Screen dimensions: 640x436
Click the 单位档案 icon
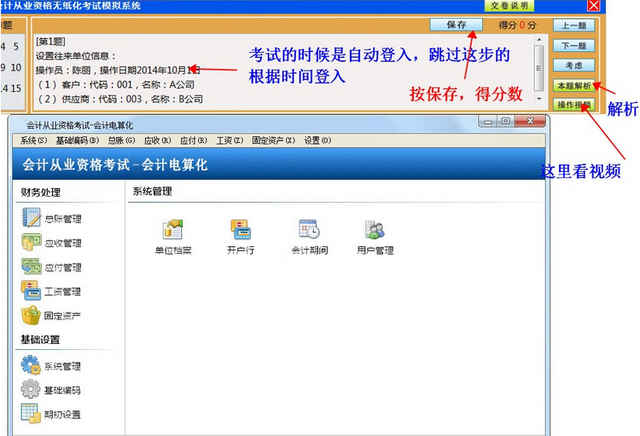point(172,236)
